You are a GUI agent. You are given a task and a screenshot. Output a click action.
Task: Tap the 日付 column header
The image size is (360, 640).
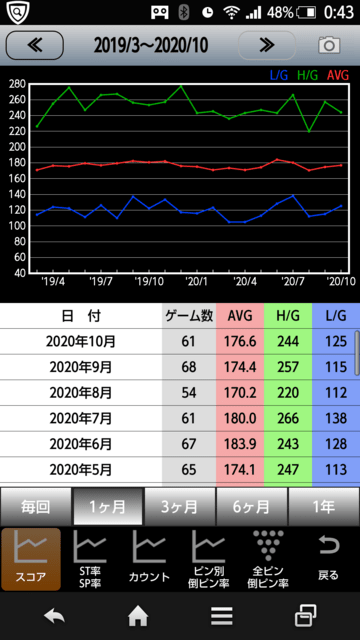[x=81, y=316]
